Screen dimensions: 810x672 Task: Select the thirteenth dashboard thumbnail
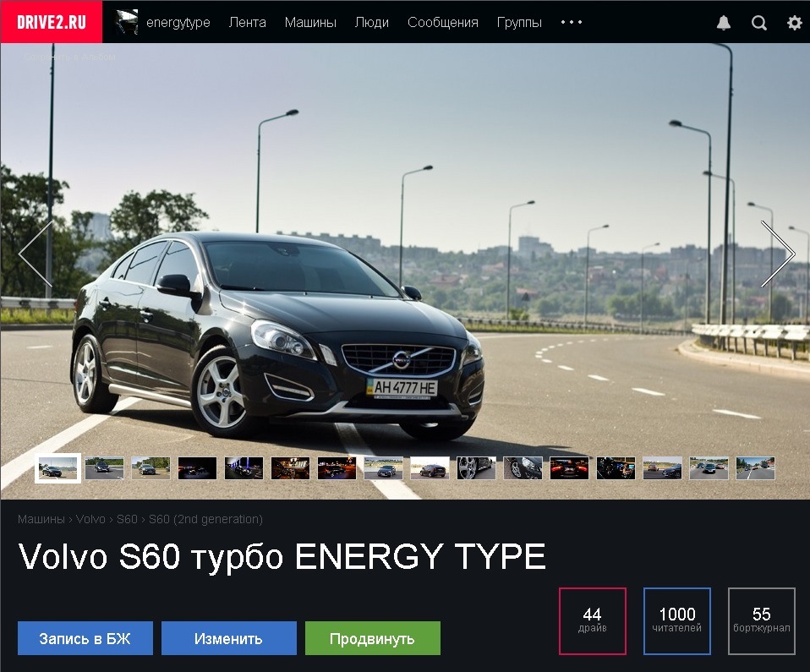(616, 468)
